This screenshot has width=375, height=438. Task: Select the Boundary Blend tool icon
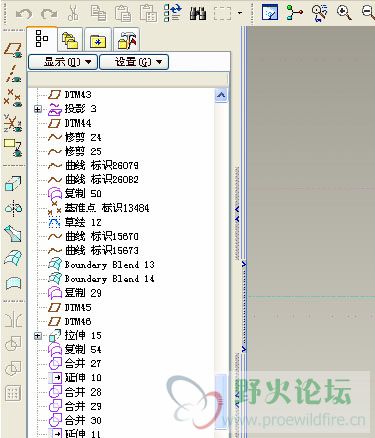point(13,258)
